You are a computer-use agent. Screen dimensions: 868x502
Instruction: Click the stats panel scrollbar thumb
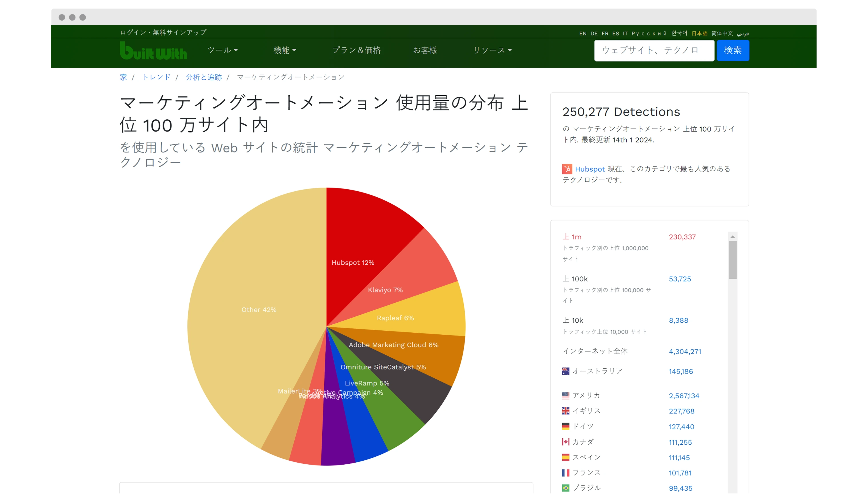733,260
